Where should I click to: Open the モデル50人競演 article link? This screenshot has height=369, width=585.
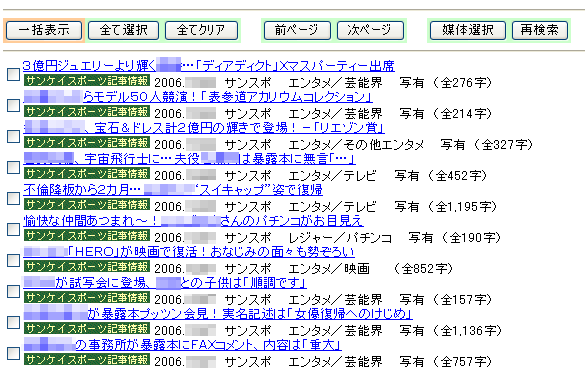[x=198, y=97]
